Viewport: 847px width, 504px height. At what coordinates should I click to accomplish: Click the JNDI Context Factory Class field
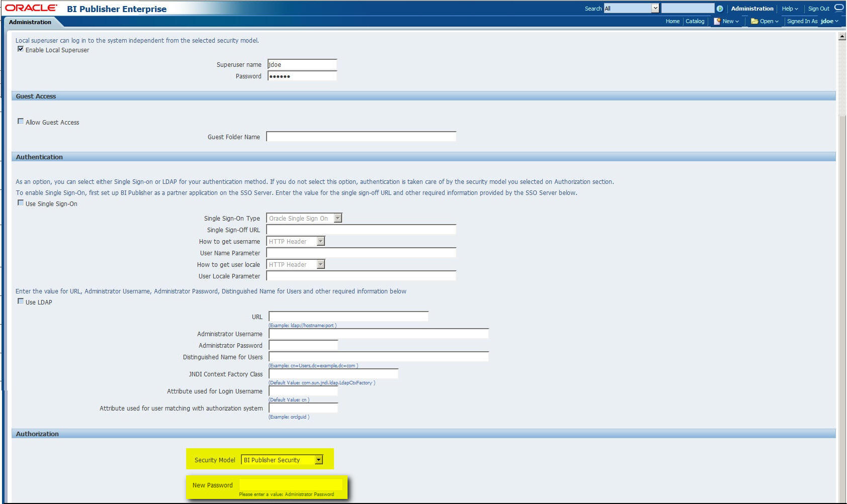333,374
